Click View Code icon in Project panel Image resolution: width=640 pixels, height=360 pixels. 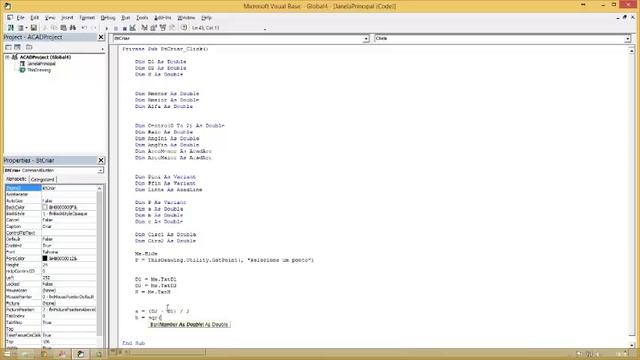9,47
